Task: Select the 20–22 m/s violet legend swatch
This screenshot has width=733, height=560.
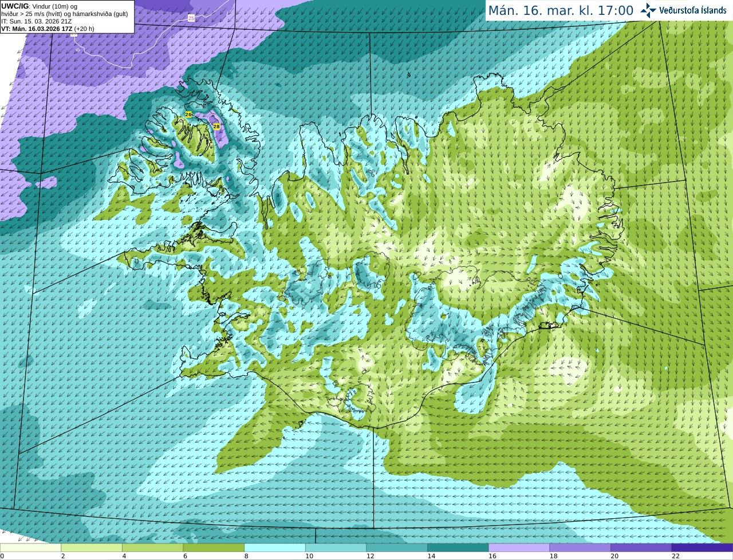Action: [x=641, y=547]
